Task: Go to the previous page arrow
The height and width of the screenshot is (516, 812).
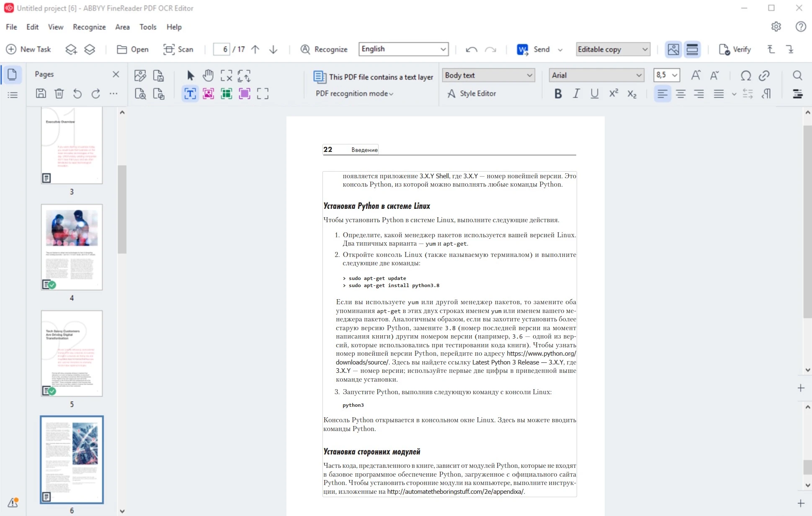Action: (x=255, y=49)
